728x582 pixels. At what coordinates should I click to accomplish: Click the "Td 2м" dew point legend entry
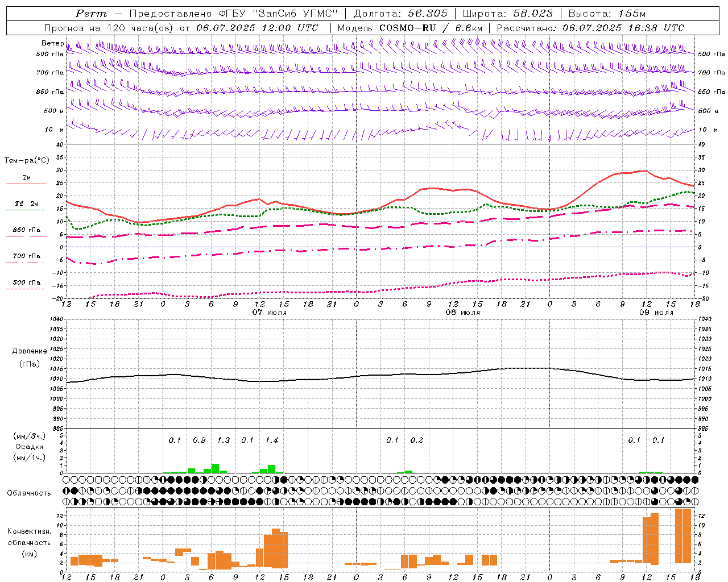[x=27, y=203]
